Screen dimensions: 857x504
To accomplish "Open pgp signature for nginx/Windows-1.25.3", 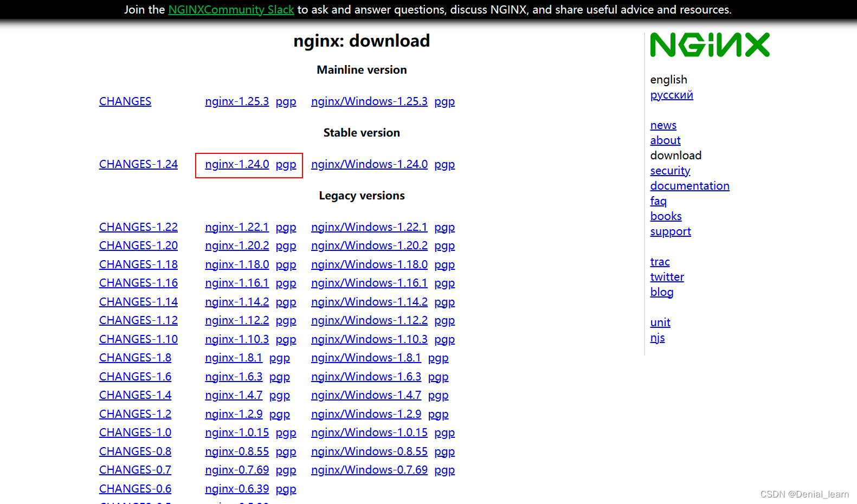I will [444, 102].
